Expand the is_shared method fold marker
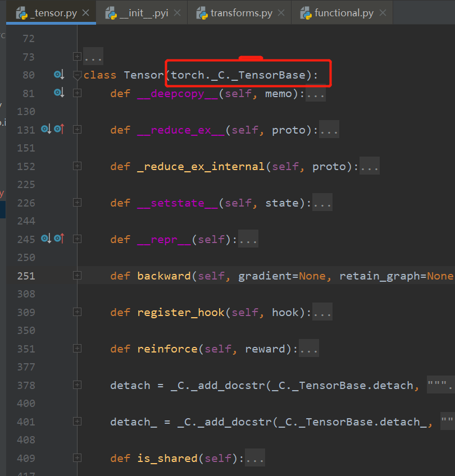Viewport: 455px width, 476px height. (77, 458)
